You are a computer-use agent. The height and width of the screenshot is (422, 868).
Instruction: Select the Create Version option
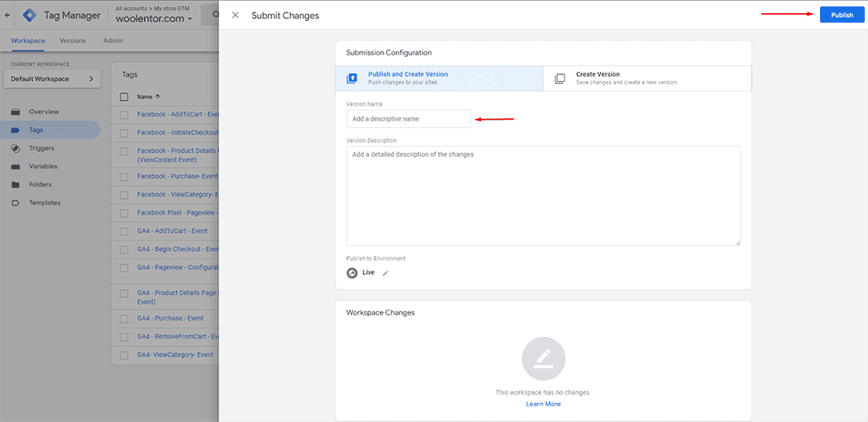pyautogui.click(x=647, y=78)
